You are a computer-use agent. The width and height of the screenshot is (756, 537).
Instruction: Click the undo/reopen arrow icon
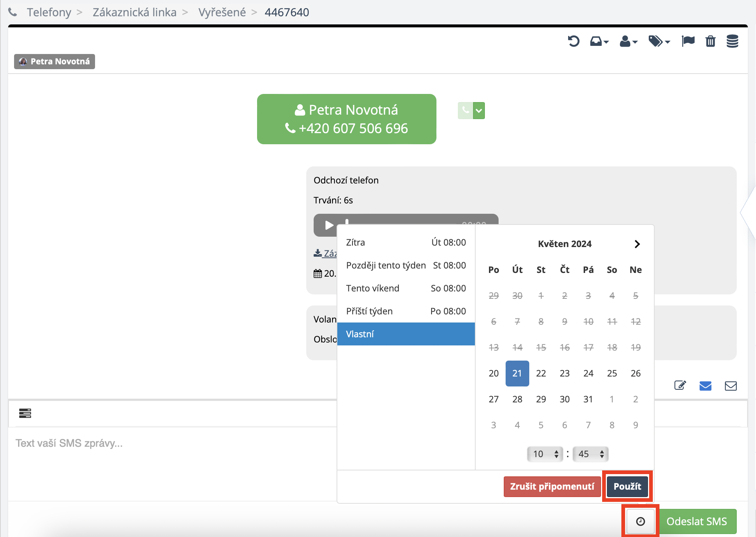coord(573,41)
